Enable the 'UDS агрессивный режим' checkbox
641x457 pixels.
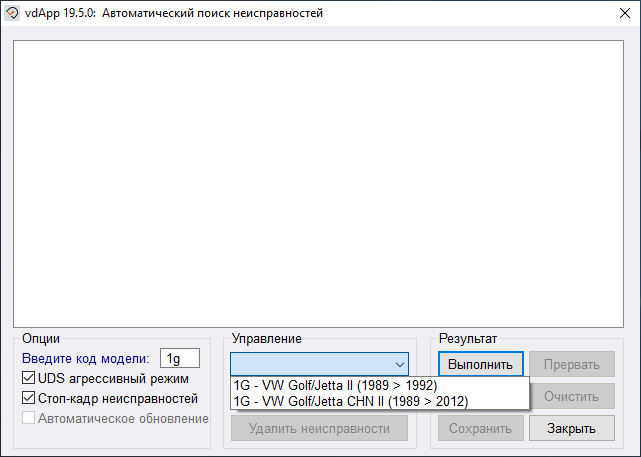pyautogui.click(x=29, y=378)
